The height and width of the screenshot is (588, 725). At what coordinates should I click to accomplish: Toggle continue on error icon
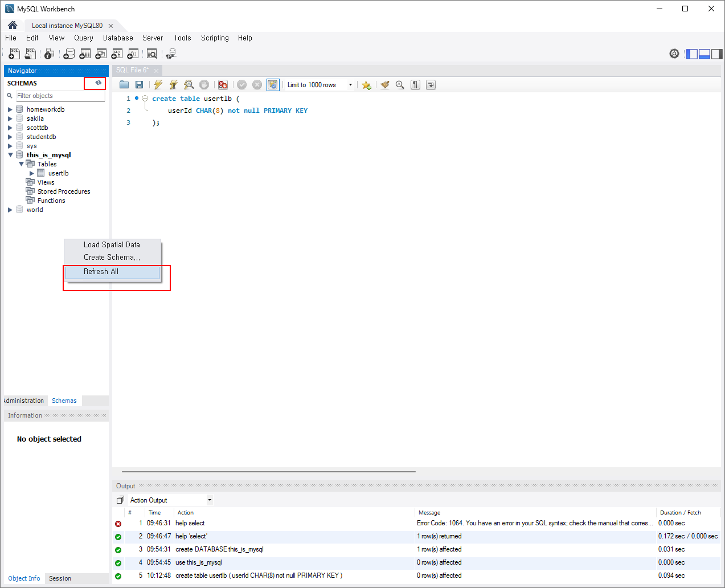[x=223, y=85]
